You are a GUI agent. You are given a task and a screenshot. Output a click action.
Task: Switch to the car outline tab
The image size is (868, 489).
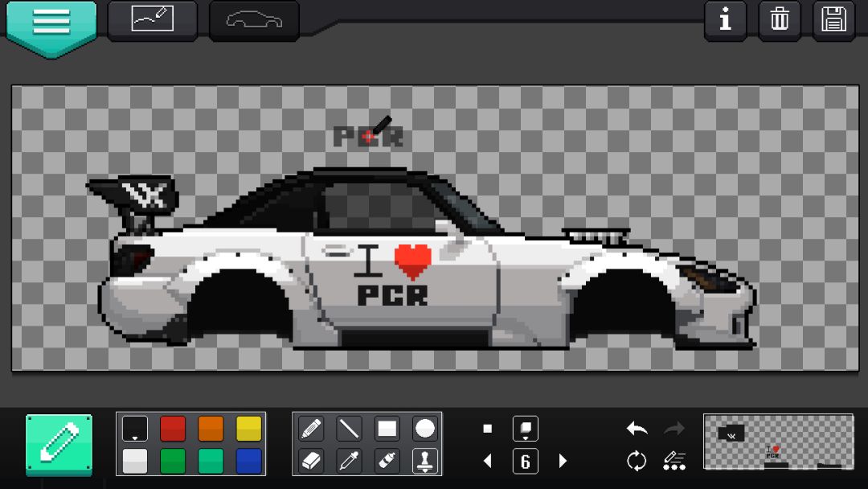tap(254, 19)
